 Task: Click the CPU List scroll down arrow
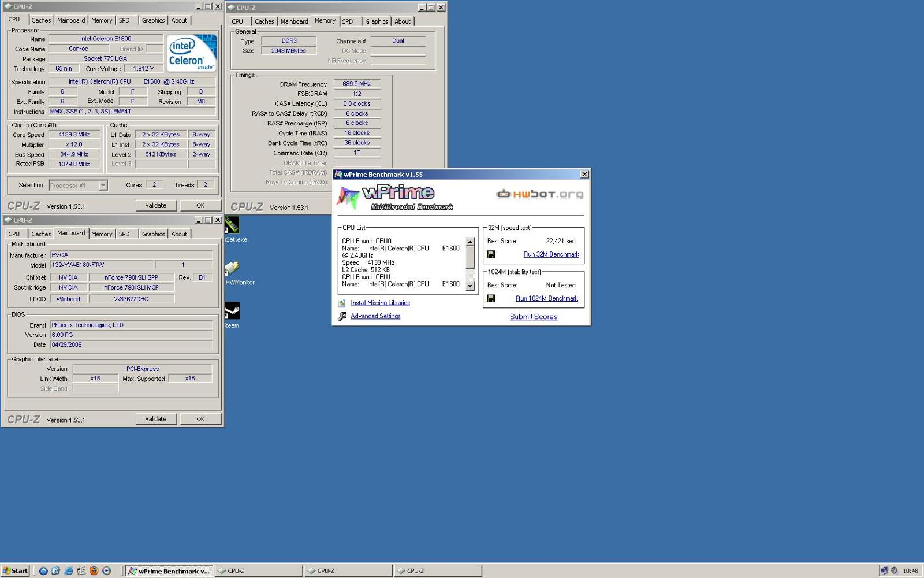pos(470,286)
